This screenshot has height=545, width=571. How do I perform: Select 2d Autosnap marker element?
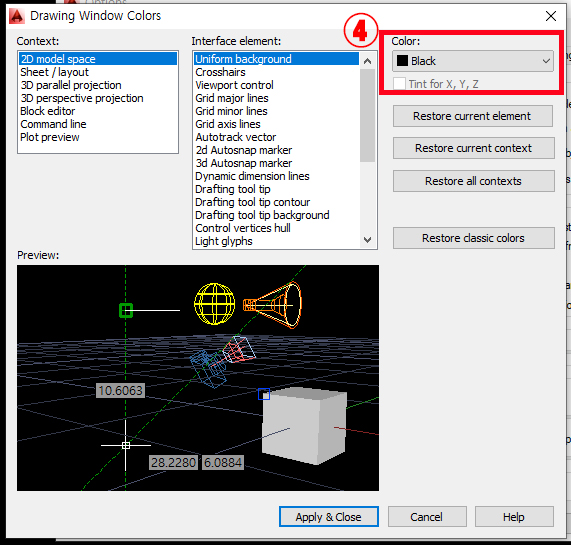pyautogui.click(x=276, y=150)
